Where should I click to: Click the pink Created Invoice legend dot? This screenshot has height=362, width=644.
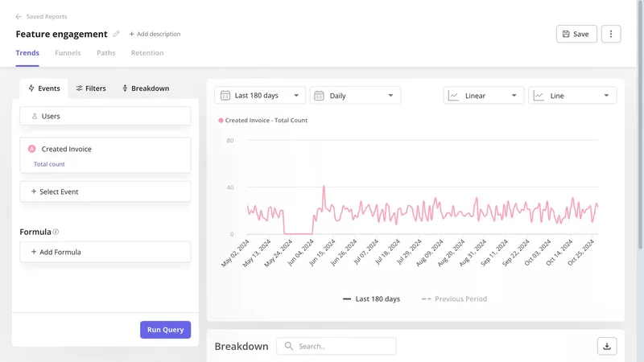point(221,121)
